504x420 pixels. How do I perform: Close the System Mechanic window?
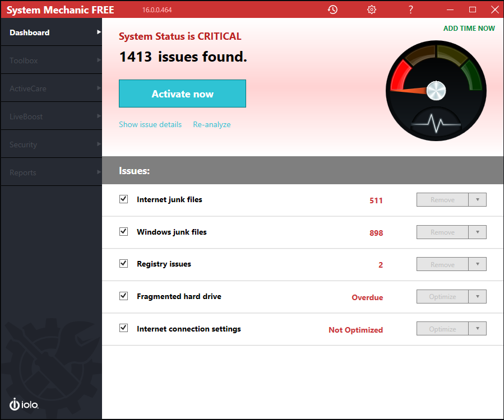tap(494, 10)
